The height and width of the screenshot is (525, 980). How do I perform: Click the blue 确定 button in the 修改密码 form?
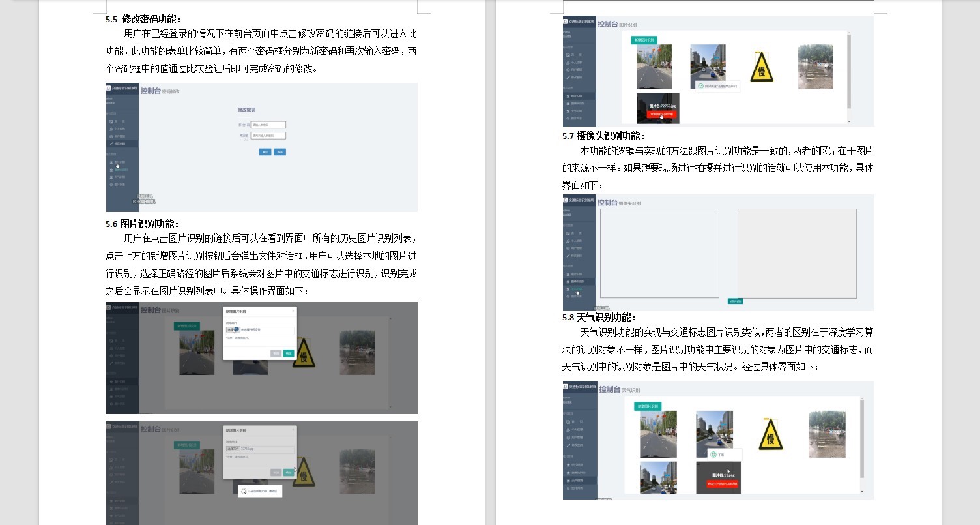265,152
